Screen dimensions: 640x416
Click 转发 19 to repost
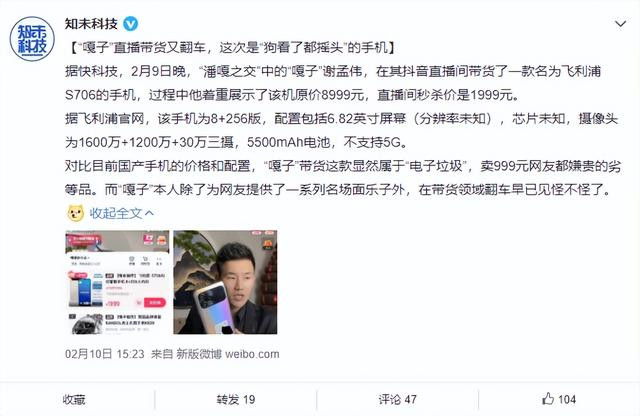(236, 399)
